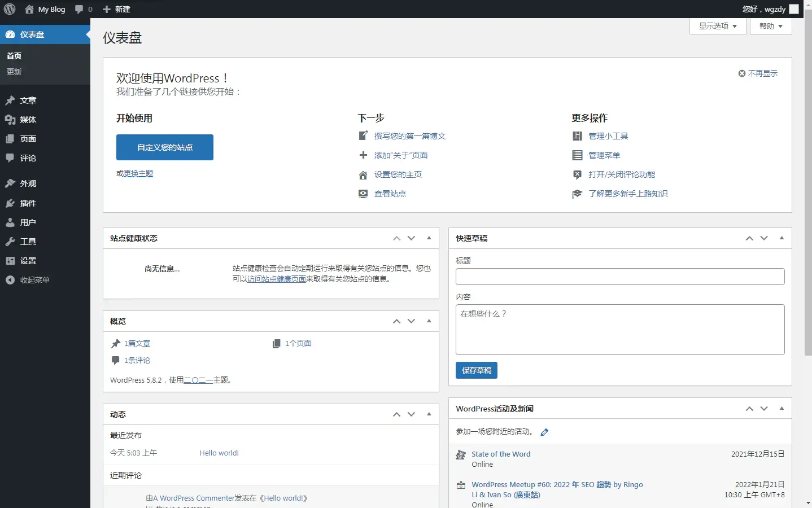Move the 概览 panel up

tap(397, 321)
